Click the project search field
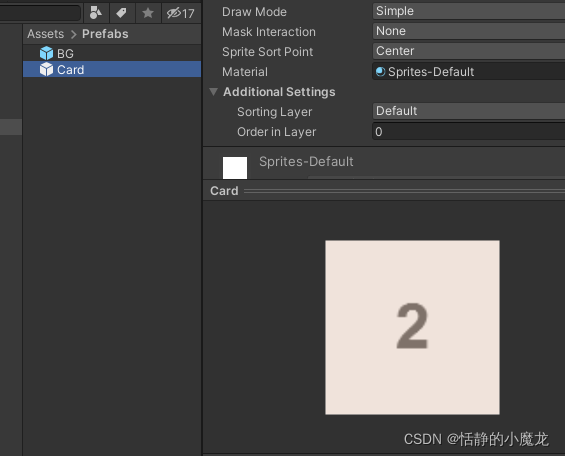This screenshot has height=456, width=565. pos(40,13)
